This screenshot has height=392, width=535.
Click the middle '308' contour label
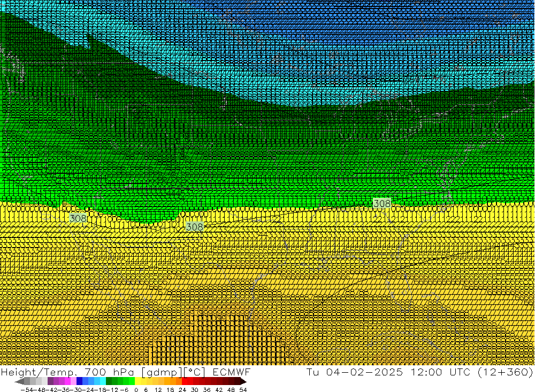pyautogui.click(x=195, y=227)
